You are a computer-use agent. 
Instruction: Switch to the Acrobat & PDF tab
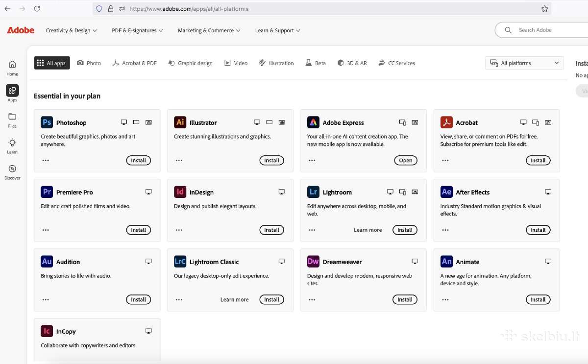point(135,63)
